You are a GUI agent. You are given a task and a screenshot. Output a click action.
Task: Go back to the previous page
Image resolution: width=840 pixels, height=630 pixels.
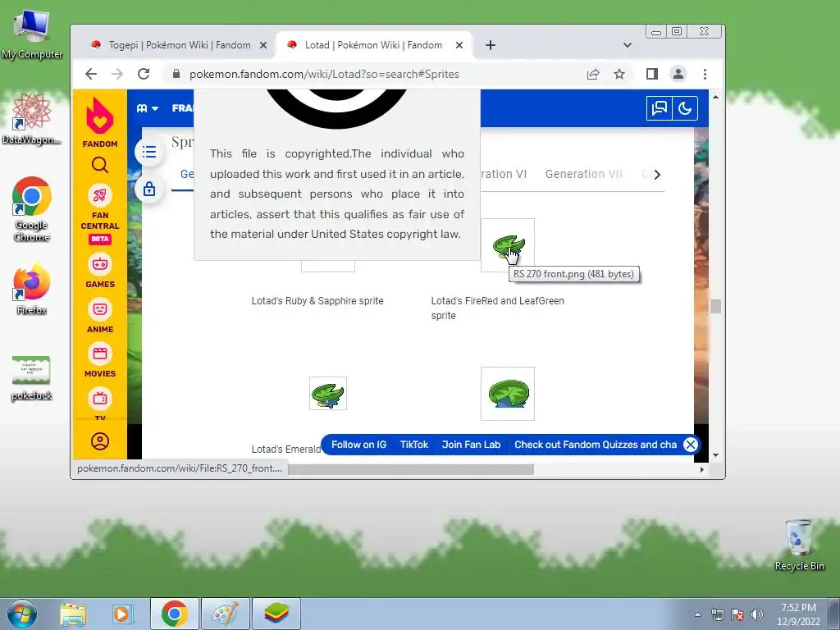click(x=91, y=74)
